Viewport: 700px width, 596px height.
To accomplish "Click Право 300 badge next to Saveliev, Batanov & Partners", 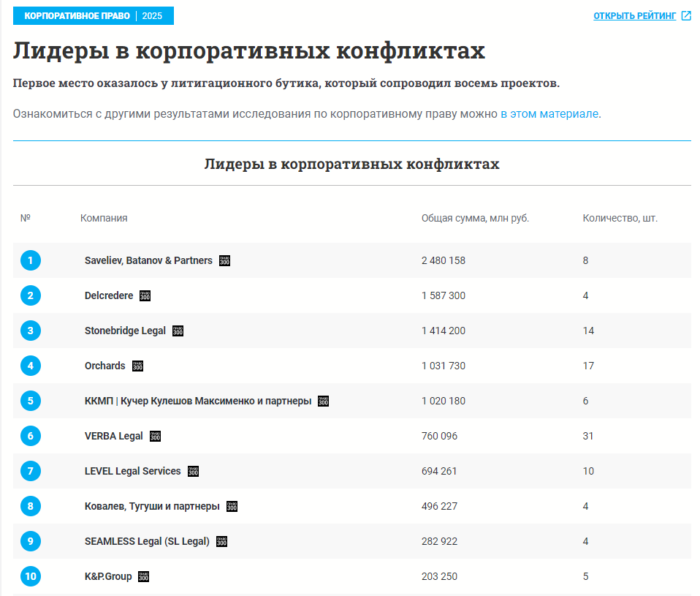I will 224,261.
